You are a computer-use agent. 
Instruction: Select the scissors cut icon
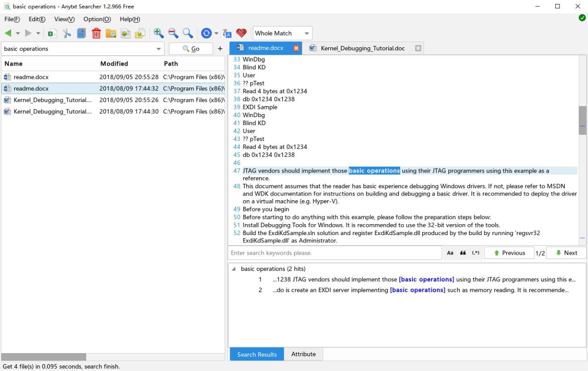[66, 33]
